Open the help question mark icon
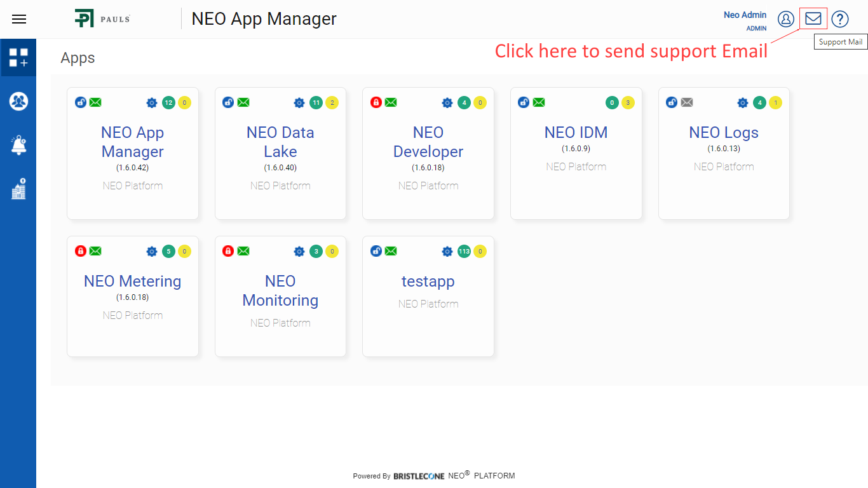868x488 pixels. pyautogui.click(x=840, y=19)
